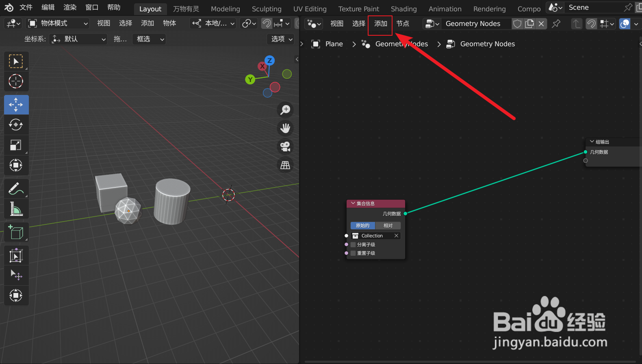
Task: Toggle 3D viewport snapping magnet
Action: (267, 24)
